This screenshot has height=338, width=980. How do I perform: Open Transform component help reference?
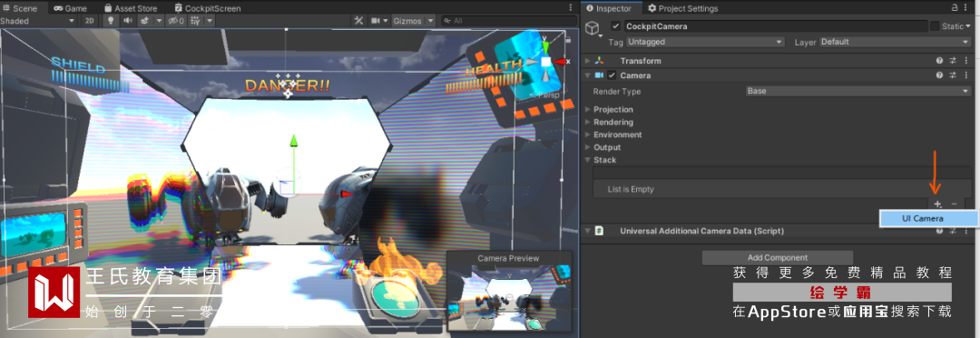(939, 61)
